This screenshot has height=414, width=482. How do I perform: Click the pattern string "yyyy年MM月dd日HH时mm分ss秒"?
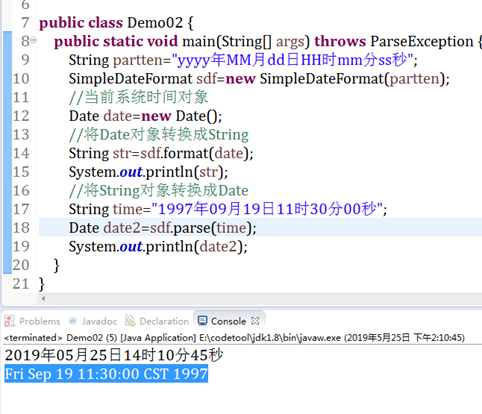coord(292,60)
